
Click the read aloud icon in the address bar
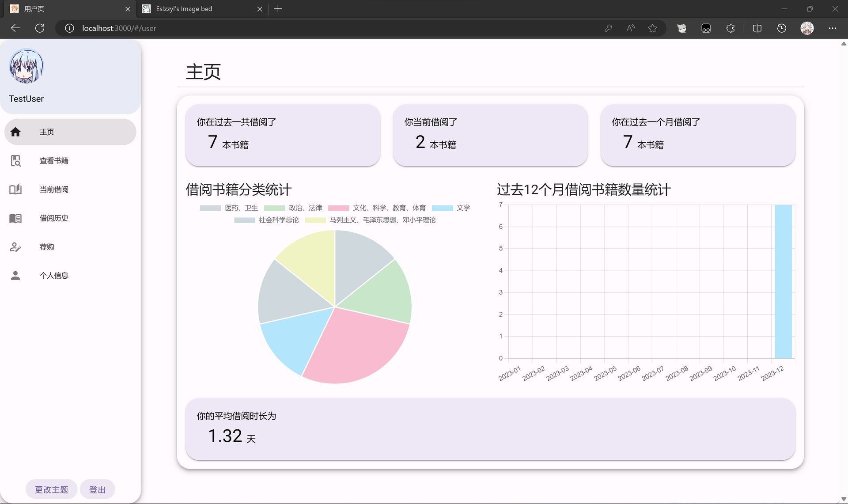[x=630, y=28]
